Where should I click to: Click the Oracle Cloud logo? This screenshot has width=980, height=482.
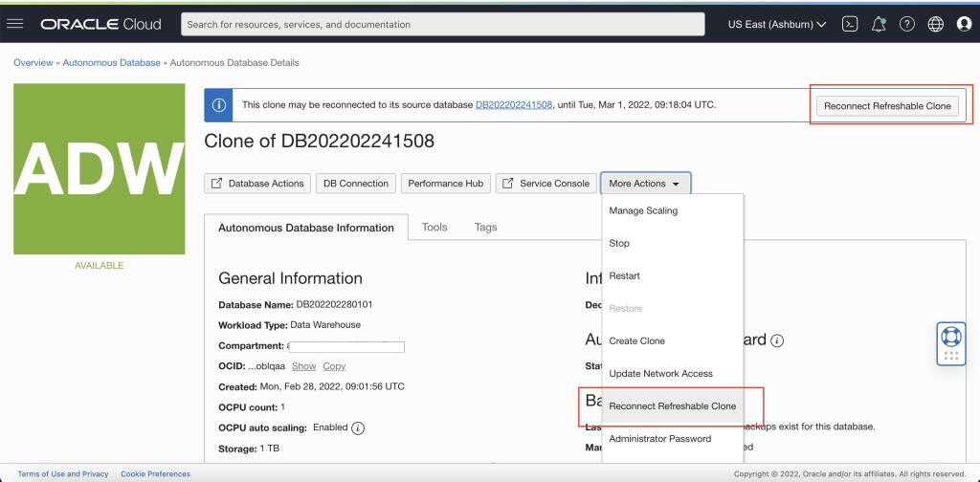pyautogui.click(x=101, y=24)
